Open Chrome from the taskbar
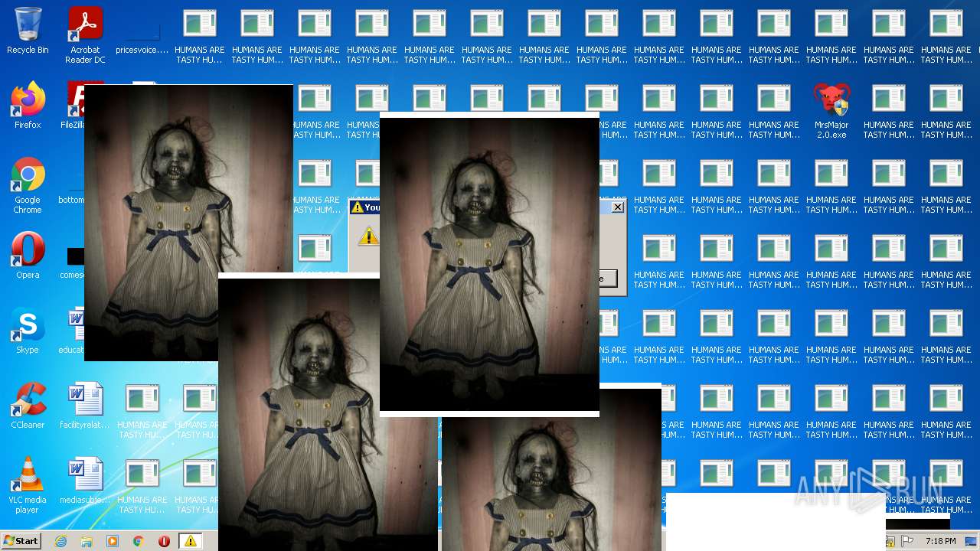The width and height of the screenshot is (980, 551). (139, 541)
